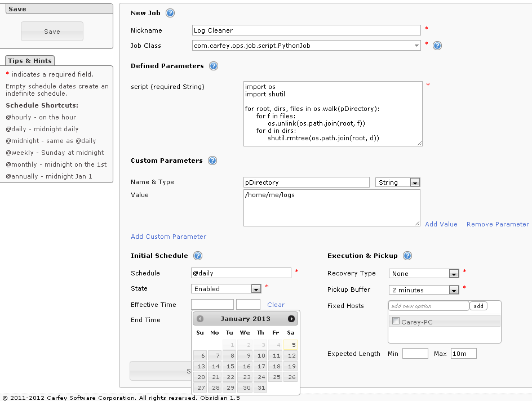Image resolution: width=532 pixels, height=401 pixels.
Task: Advance calendar to next month
Action: pos(291,319)
